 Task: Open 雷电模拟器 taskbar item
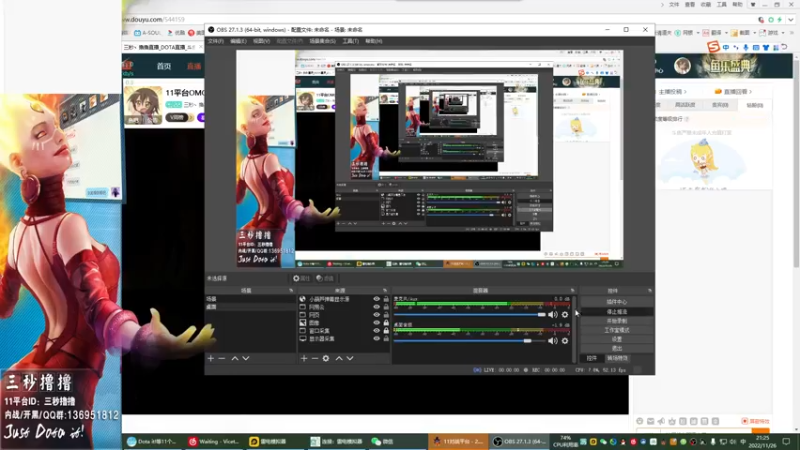[268, 441]
